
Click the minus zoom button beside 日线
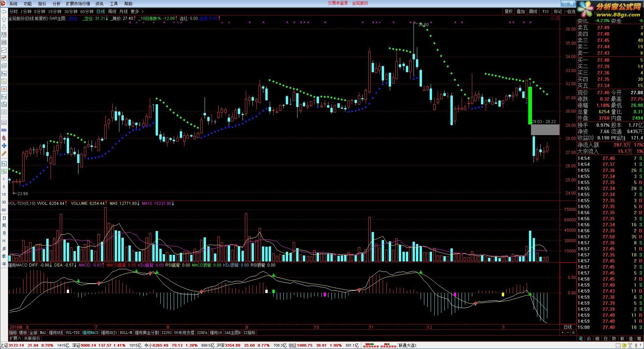pyautogui.click(x=568, y=333)
